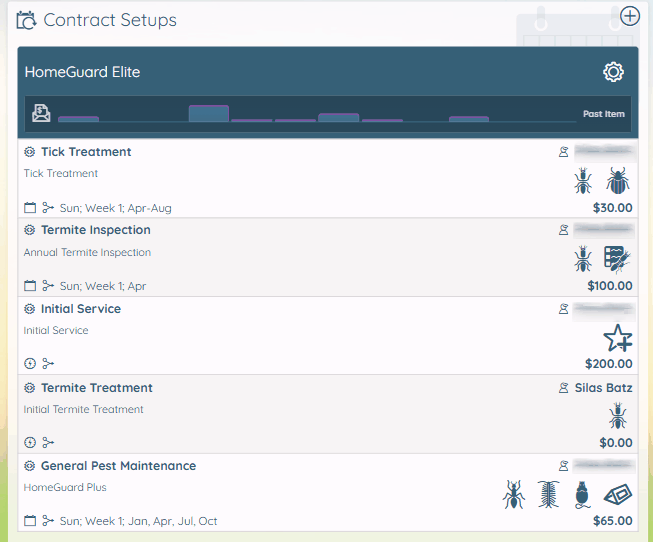Click termite icon in Termite Treatment row

[618, 416]
